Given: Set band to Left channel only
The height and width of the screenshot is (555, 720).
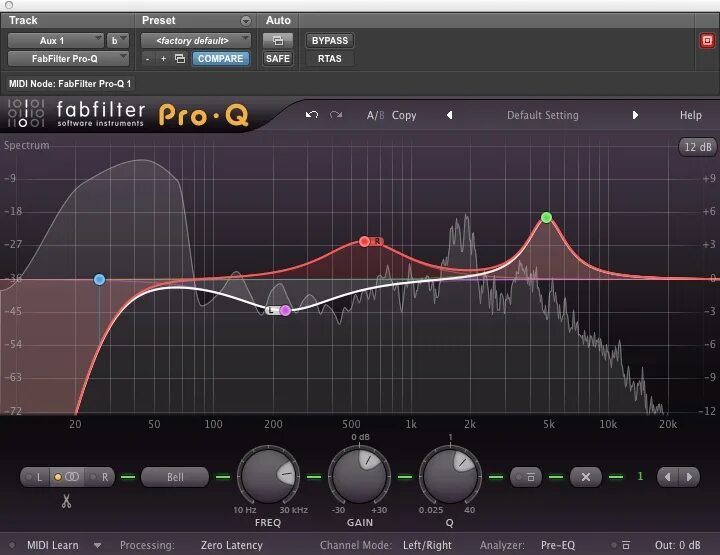Looking at the screenshot, I should tap(34, 477).
